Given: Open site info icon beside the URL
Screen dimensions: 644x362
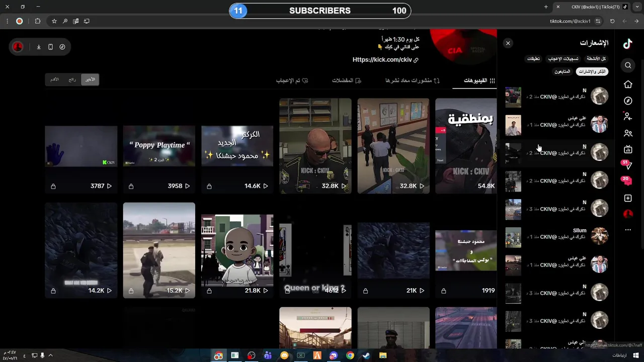Looking at the screenshot, I should [598, 21].
